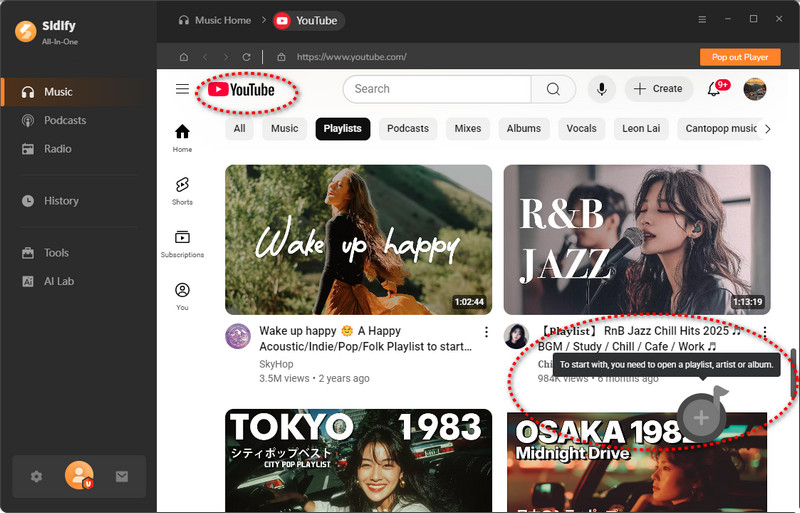Go back with the left arrow
This screenshot has width=800, height=513.
point(205,57)
